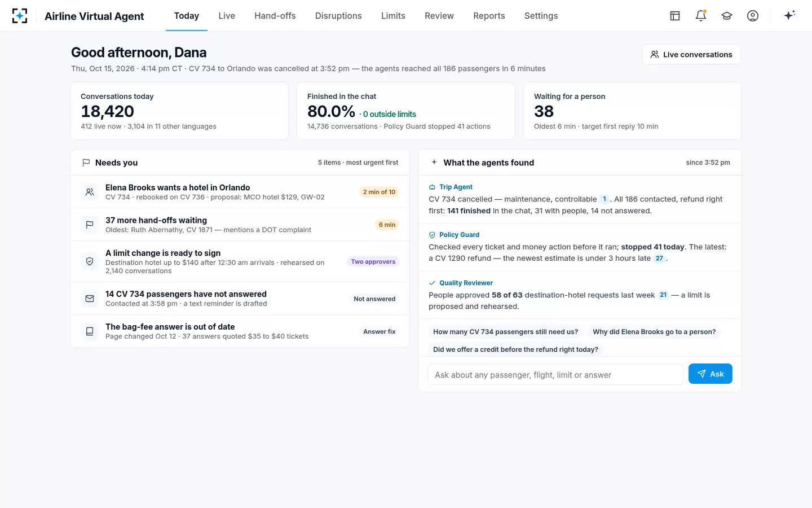Click the people icon beside Elena Brooks item
Image resolution: width=812 pixels, height=508 pixels.
click(90, 192)
